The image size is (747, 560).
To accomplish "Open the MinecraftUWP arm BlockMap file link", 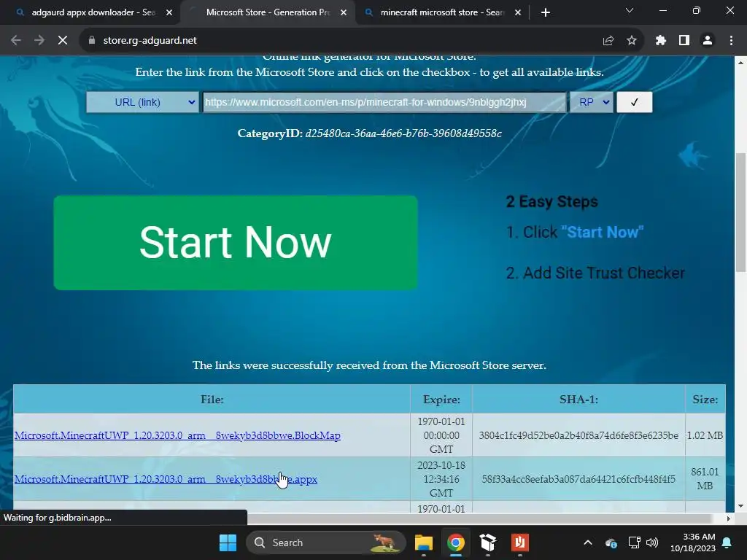I will pyautogui.click(x=177, y=435).
